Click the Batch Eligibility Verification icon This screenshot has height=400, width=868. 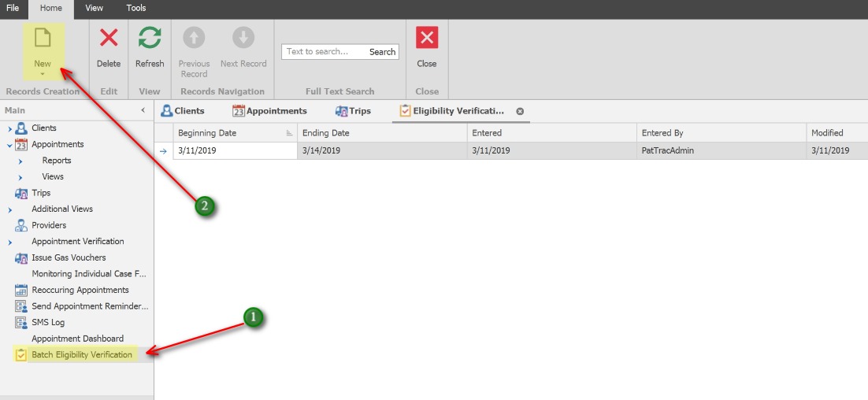tap(21, 354)
